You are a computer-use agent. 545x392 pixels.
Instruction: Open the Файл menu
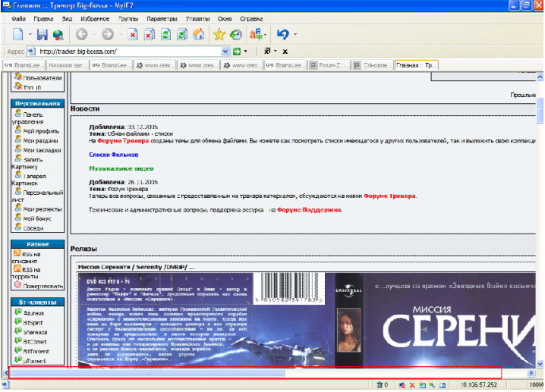18,19
